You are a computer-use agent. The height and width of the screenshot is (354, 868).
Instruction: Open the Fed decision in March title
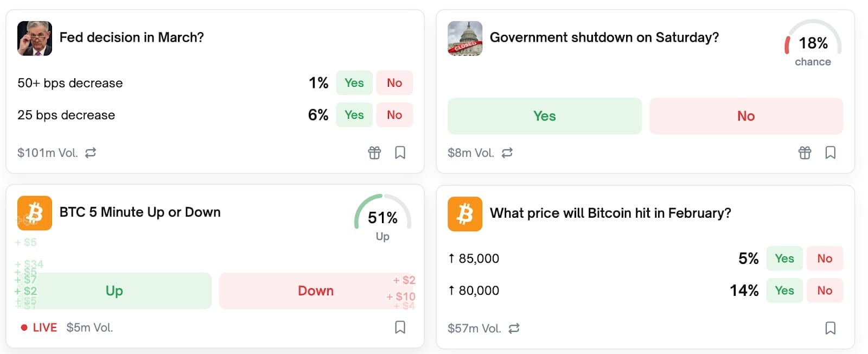132,37
